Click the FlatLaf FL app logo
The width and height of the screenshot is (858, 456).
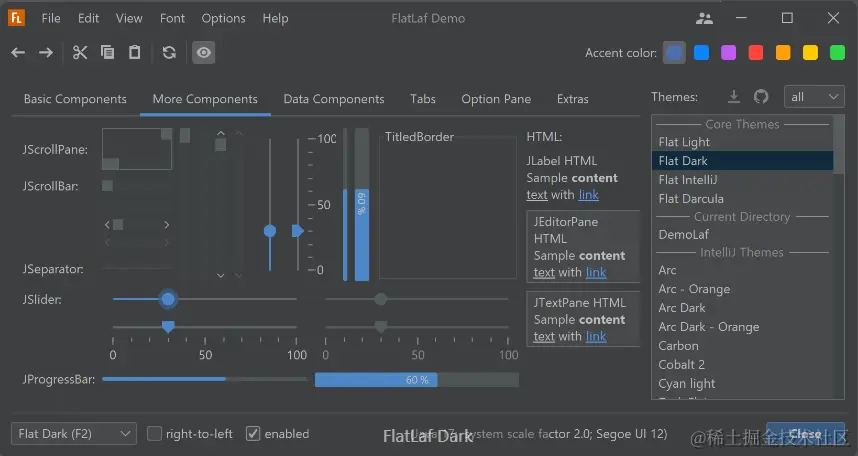tap(16, 18)
